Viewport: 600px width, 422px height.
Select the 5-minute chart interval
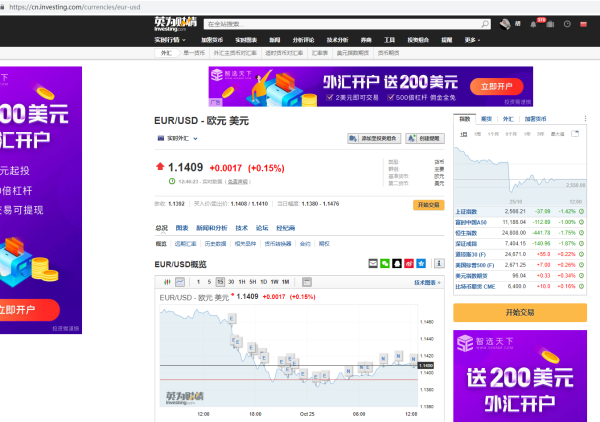(209, 282)
